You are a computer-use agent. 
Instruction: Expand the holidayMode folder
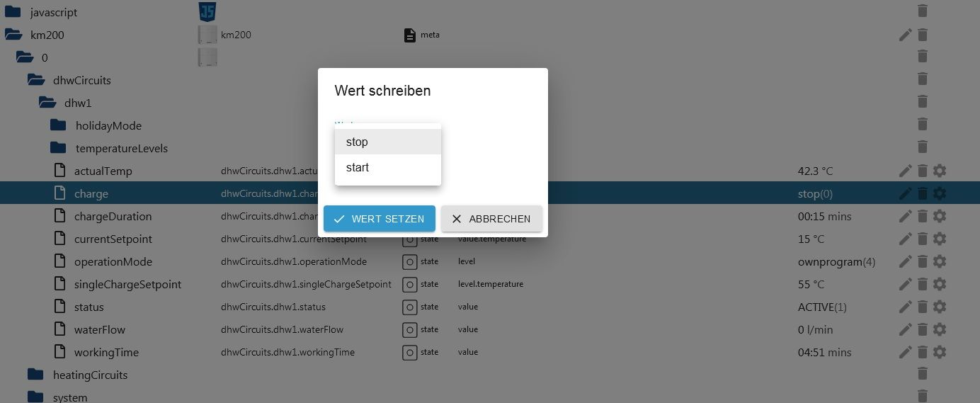coord(59,125)
